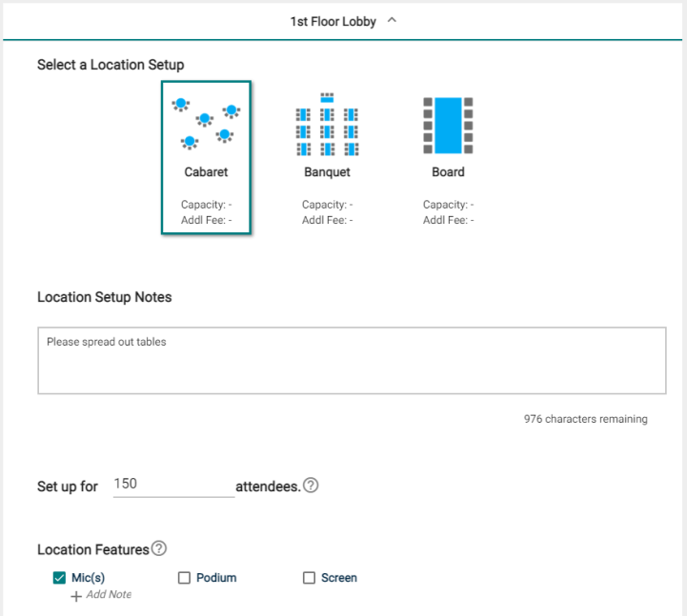Image resolution: width=687 pixels, height=616 pixels.
Task: Click the plus icon for Add Note
Action: coord(76,596)
